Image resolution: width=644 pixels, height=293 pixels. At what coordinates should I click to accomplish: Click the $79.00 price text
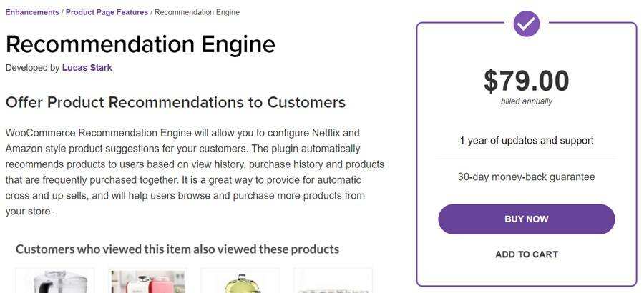pos(526,81)
